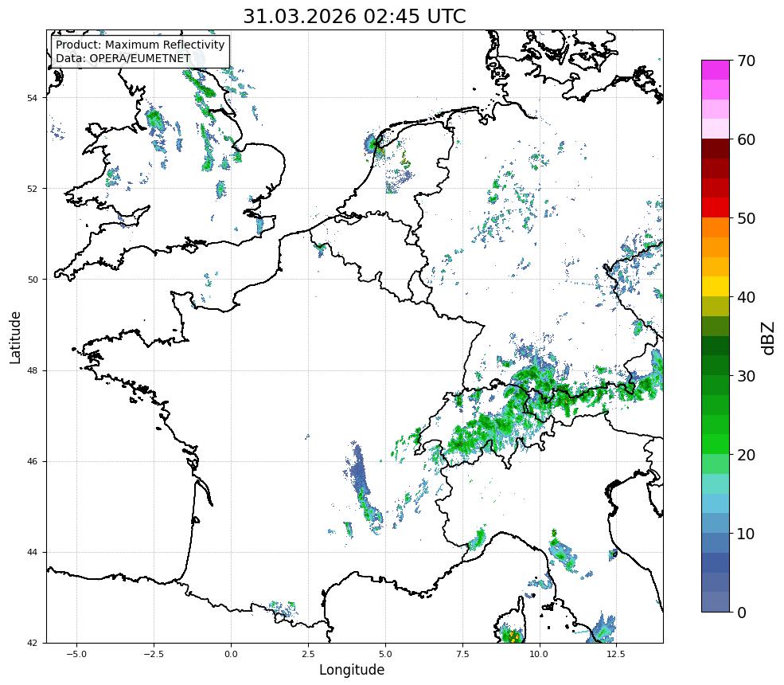
Task: Click the 70 tick label on colorbar
Action: 746,61
